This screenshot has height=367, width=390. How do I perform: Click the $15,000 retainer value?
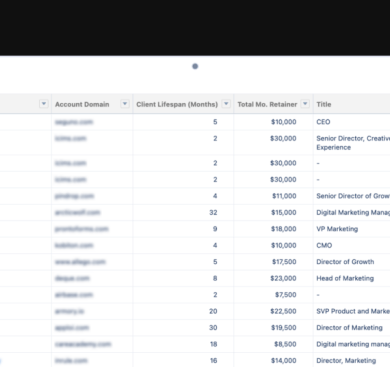(x=284, y=212)
